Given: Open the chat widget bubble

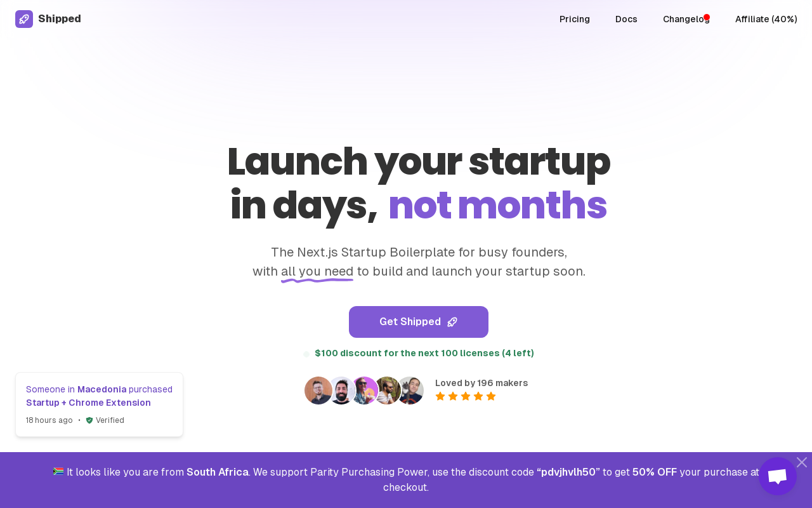Looking at the screenshot, I should (x=778, y=476).
